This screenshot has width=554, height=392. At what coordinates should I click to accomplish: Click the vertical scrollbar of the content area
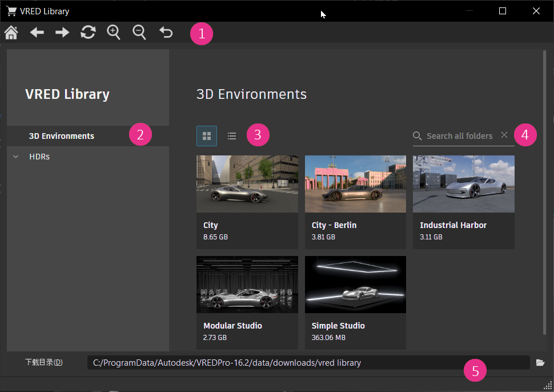(544, 193)
